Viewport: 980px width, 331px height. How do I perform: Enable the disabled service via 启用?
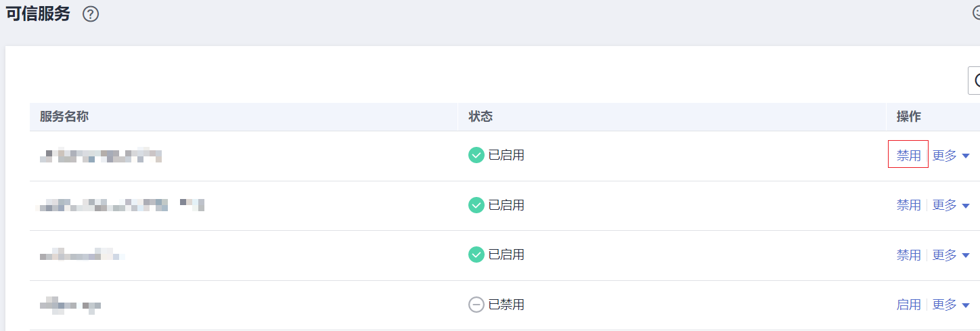(x=908, y=305)
